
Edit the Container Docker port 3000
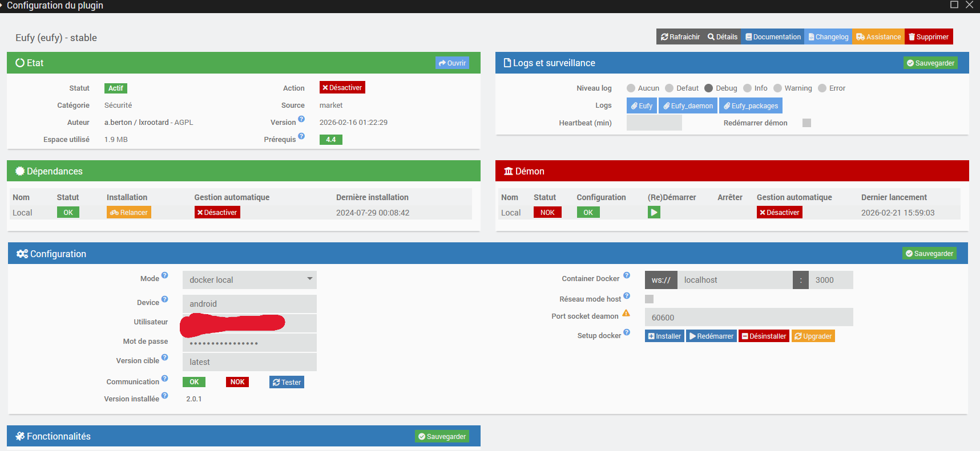[x=831, y=280]
